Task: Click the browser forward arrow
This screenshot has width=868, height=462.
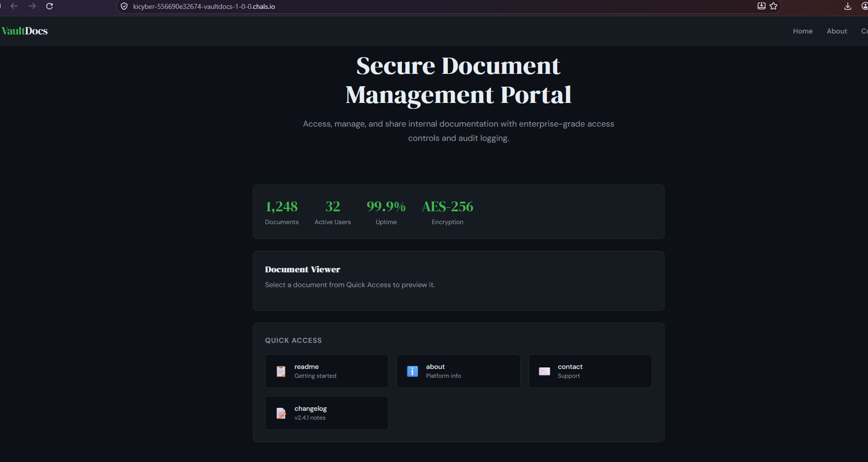Action: (32, 6)
